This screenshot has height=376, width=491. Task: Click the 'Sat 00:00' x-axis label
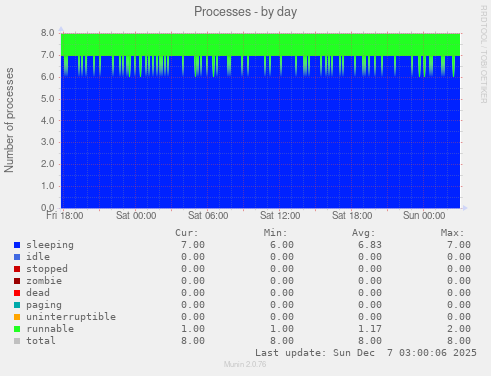click(x=136, y=216)
